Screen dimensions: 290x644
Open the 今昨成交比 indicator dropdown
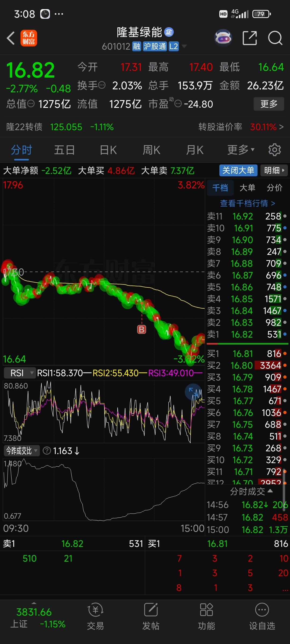pos(22,451)
